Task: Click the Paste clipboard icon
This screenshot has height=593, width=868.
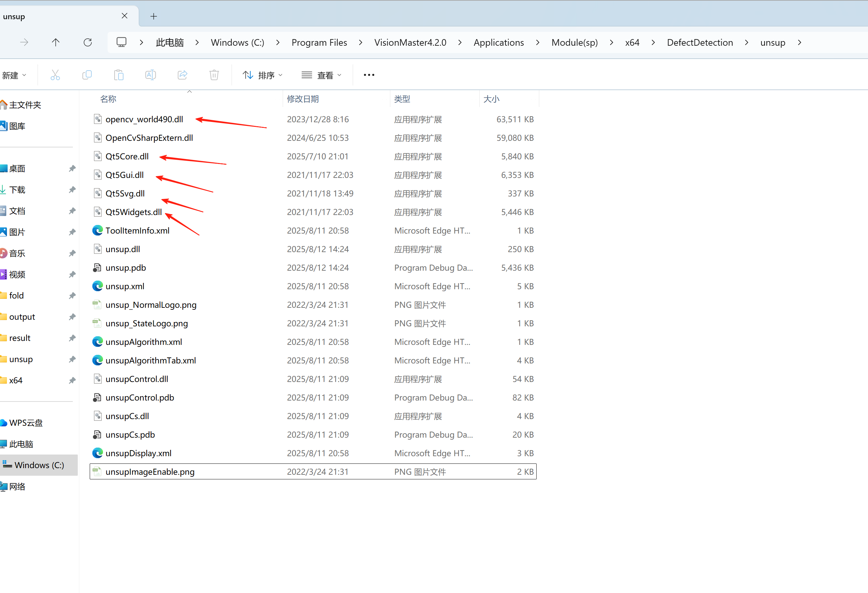Action: (119, 75)
